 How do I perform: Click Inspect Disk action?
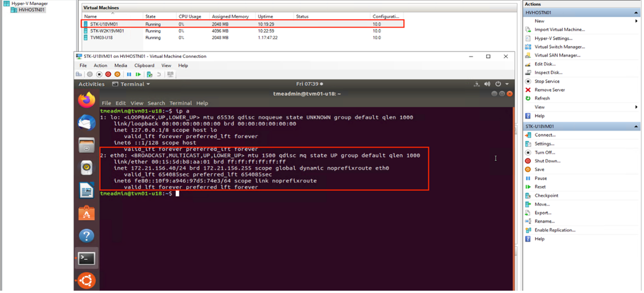548,73
